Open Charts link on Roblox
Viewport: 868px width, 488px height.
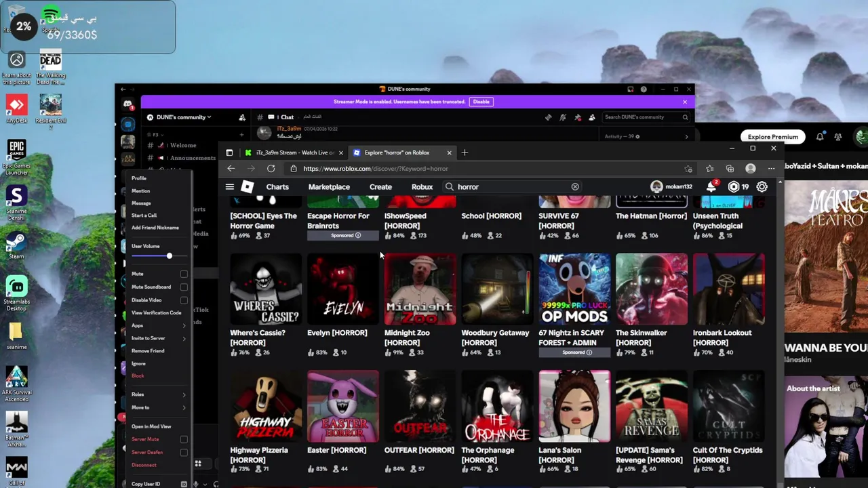coord(277,187)
